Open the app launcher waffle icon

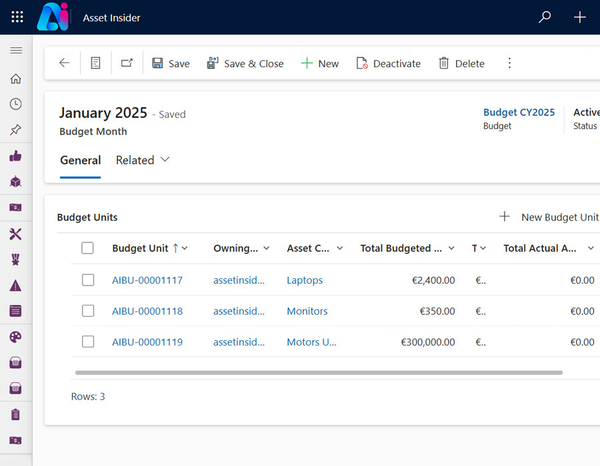pyautogui.click(x=17, y=17)
